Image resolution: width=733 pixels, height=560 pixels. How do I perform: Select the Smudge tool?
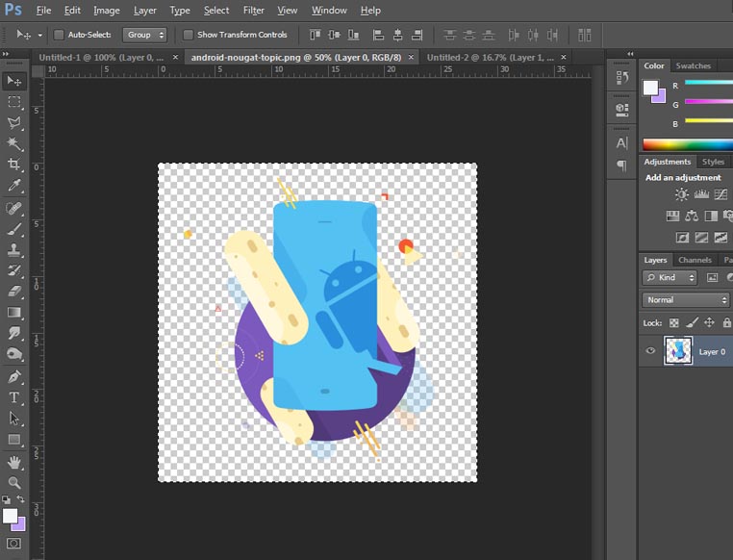click(x=14, y=333)
